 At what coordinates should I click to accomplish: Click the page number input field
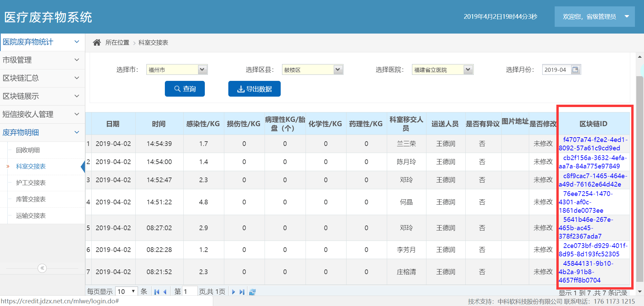[190, 292]
